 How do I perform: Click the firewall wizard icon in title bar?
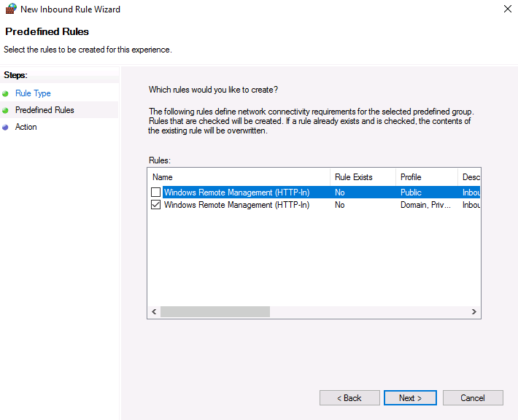click(11, 9)
